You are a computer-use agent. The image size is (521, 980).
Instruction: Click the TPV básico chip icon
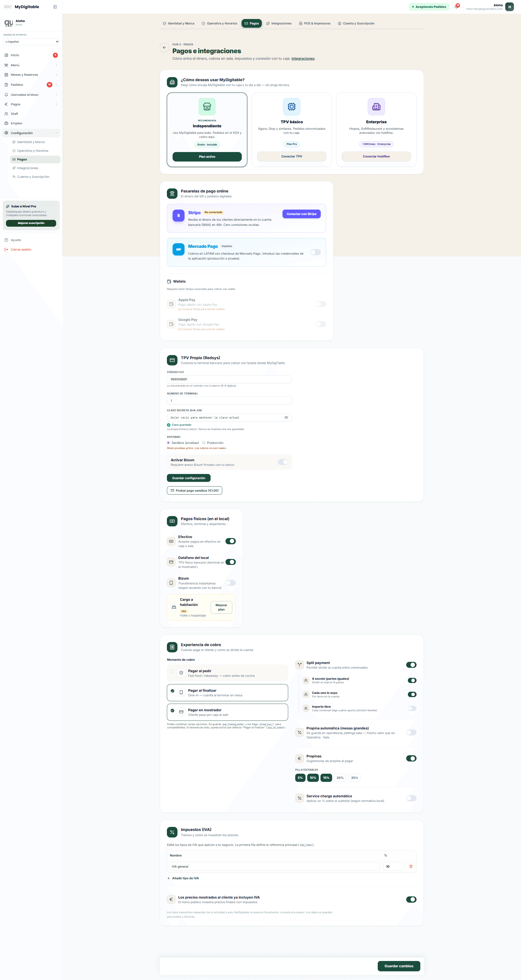tap(292, 106)
